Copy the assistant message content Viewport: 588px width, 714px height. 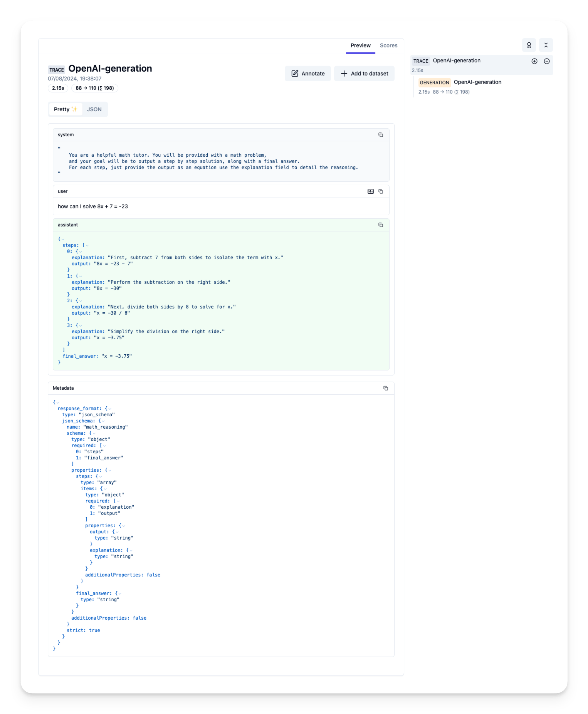pos(380,225)
